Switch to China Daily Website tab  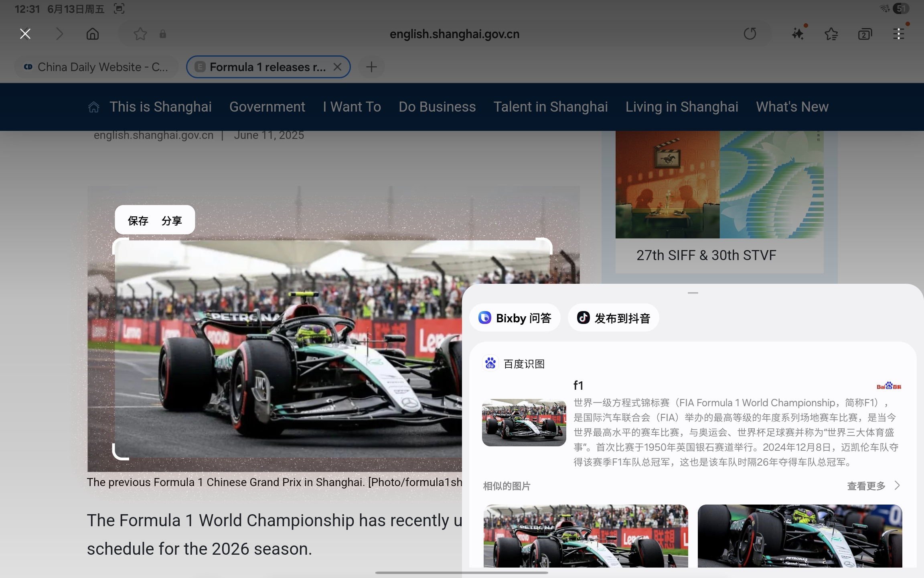(x=96, y=67)
